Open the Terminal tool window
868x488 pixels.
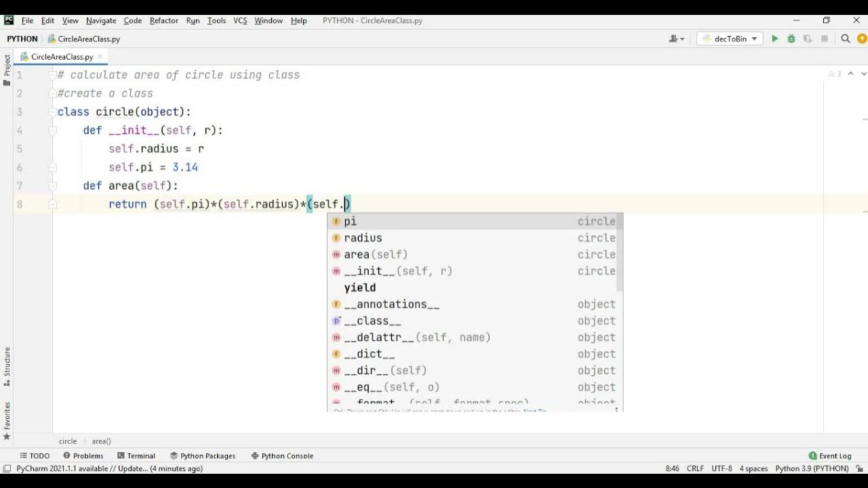coord(136,456)
